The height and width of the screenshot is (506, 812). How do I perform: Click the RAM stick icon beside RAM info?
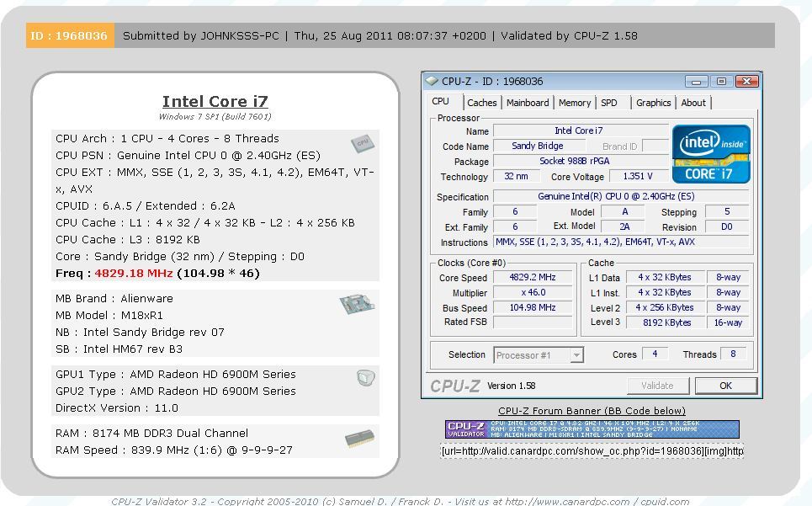click(359, 438)
